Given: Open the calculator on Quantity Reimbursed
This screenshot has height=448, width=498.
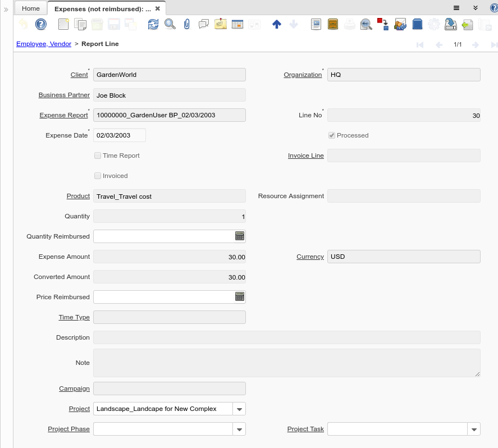Looking at the screenshot, I should [240, 236].
